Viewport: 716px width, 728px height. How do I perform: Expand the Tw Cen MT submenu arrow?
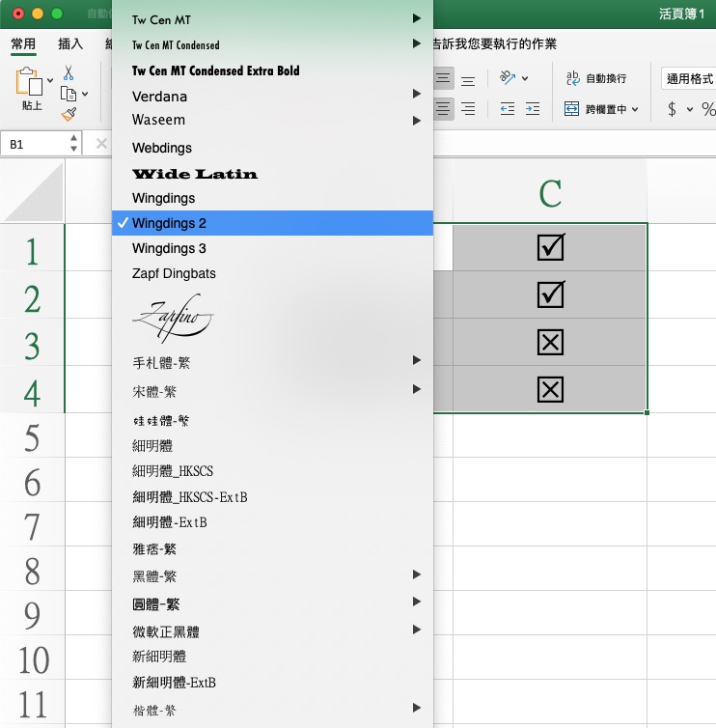[416, 18]
